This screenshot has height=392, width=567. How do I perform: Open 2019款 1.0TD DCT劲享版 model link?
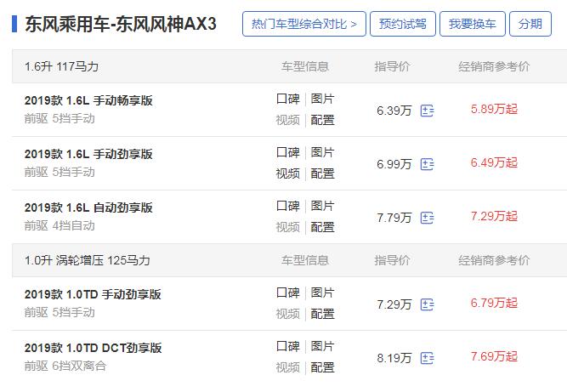[x=93, y=348]
